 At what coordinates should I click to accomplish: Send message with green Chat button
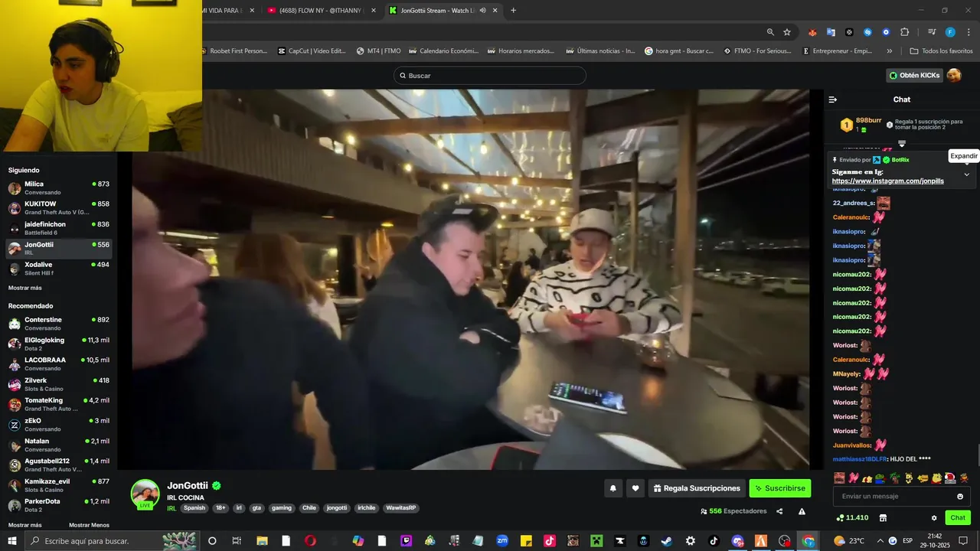point(958,518)
